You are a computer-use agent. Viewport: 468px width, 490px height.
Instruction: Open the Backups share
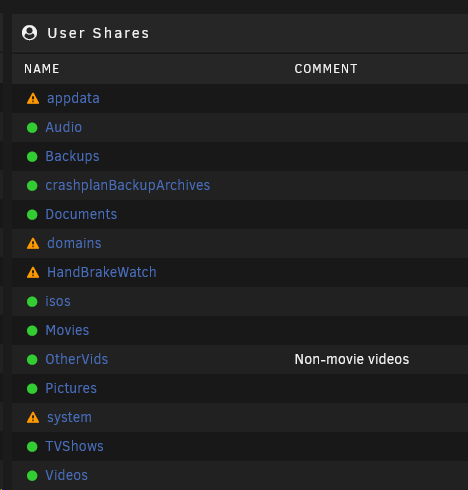72,156
